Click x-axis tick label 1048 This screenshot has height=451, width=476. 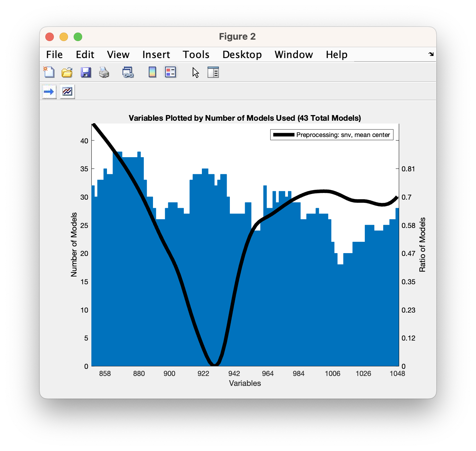point(397,373)
